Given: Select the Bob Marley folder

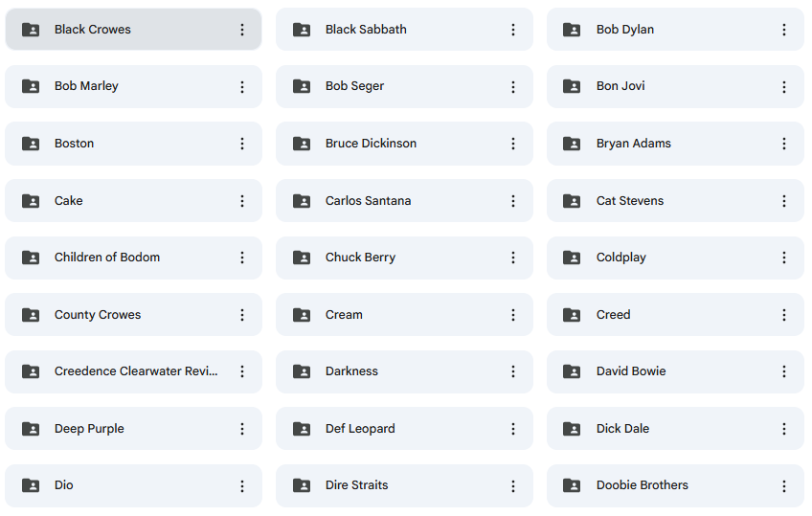Looking at the screenshot, I should [134, 86].
